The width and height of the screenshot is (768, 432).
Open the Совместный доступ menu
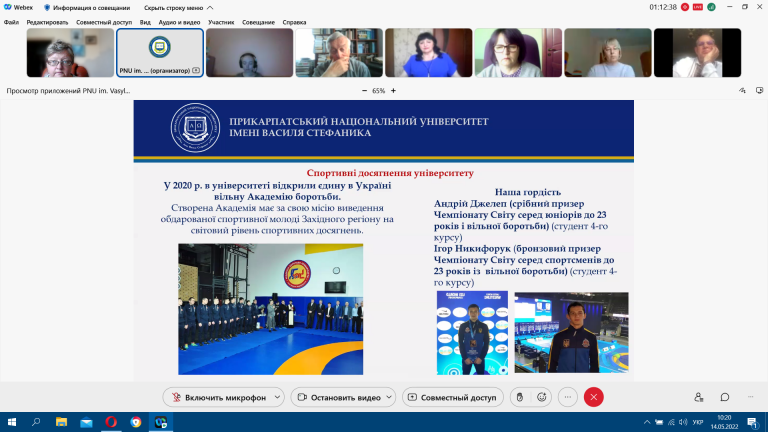pyautogui.click(x=104, y=22)
